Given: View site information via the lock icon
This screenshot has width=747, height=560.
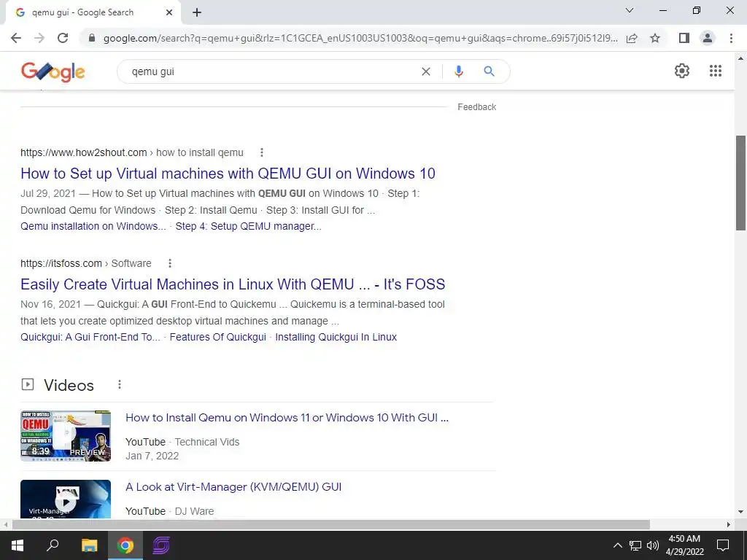Looking at the screenshot, I should [x=92, y=38].
